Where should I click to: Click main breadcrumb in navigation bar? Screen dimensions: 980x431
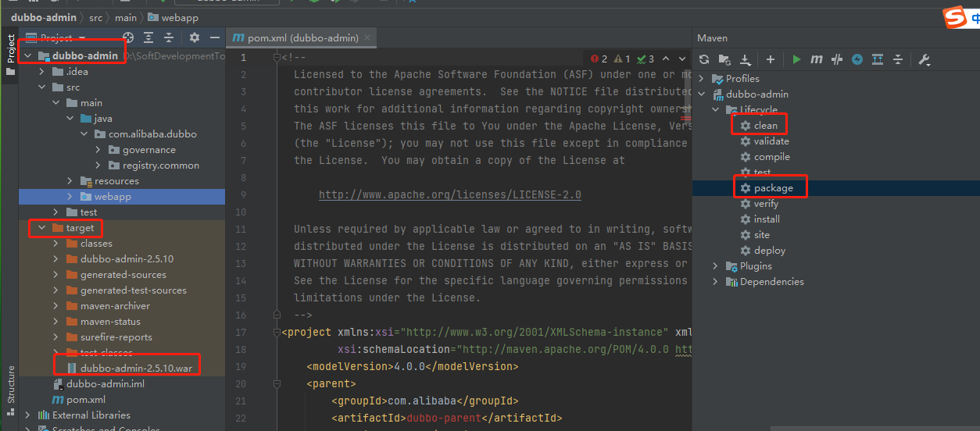125,17
